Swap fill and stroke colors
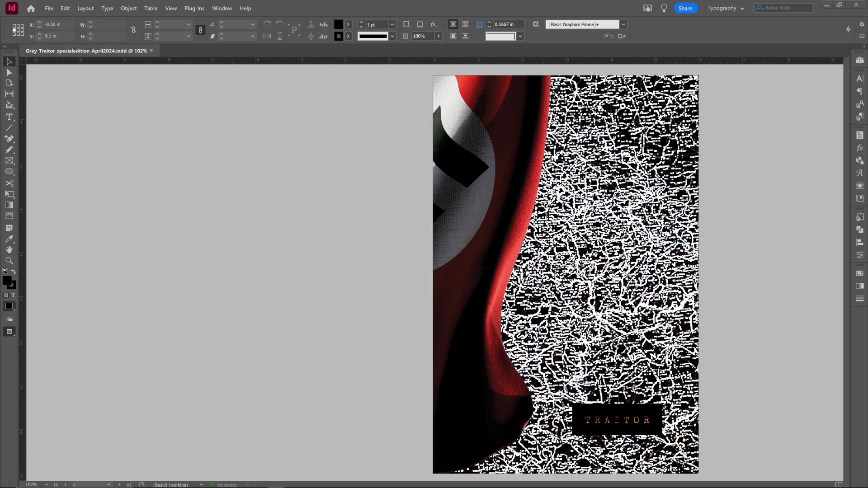This screenshot has width=868, height=488. (14, 272)
